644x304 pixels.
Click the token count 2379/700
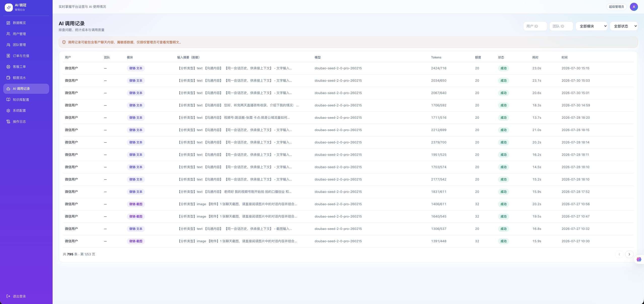click(439, 142)
